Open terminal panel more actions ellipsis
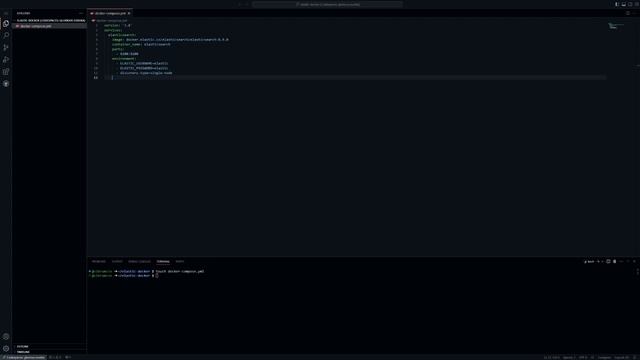This screenshot has width=640, height=360. coord(621,262)
